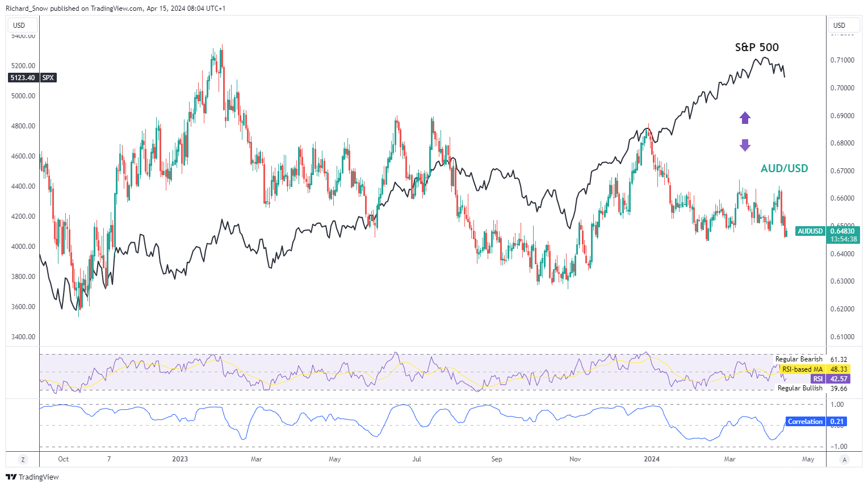
Task: Click the 5123.40 SPX price label
Action: 23,78
